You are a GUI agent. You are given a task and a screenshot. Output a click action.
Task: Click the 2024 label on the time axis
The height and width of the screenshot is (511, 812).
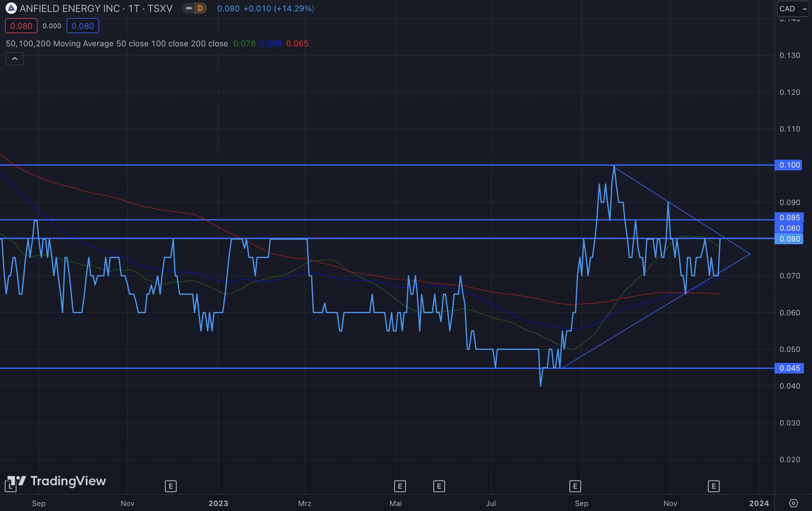click(x=759, y=503)
